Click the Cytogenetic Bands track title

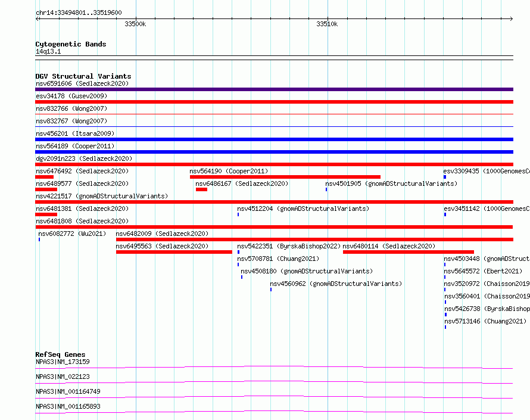point(71,44)
